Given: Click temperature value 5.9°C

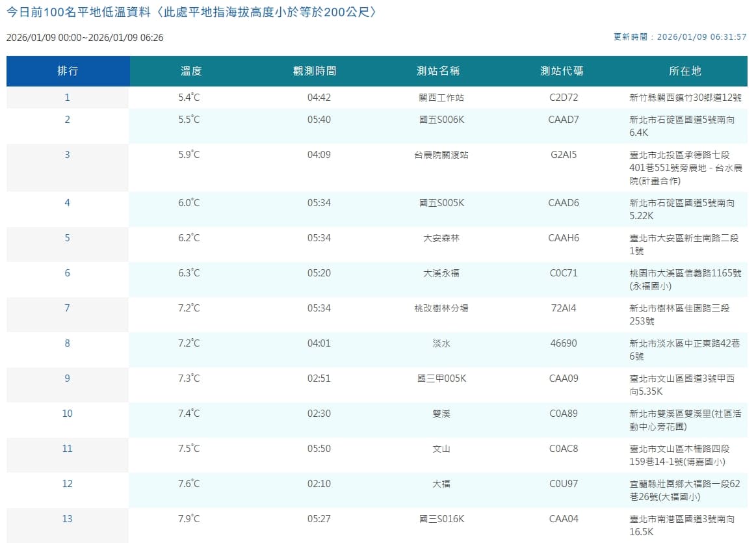Looking at the screenshot, I should 189,155.
